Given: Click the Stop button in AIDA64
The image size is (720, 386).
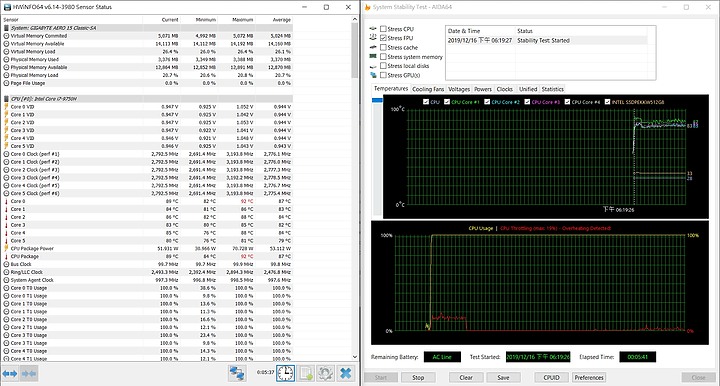Looking at the screenshot, I should 418,377.
